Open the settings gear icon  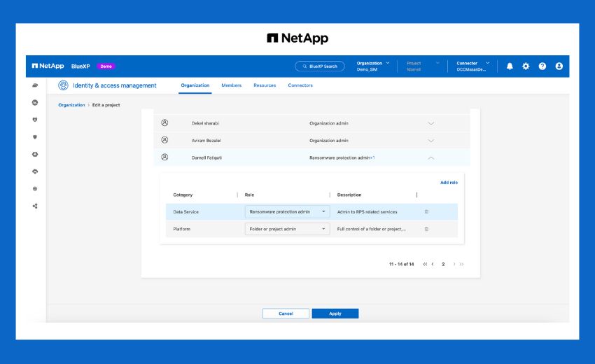coord(526,66)
